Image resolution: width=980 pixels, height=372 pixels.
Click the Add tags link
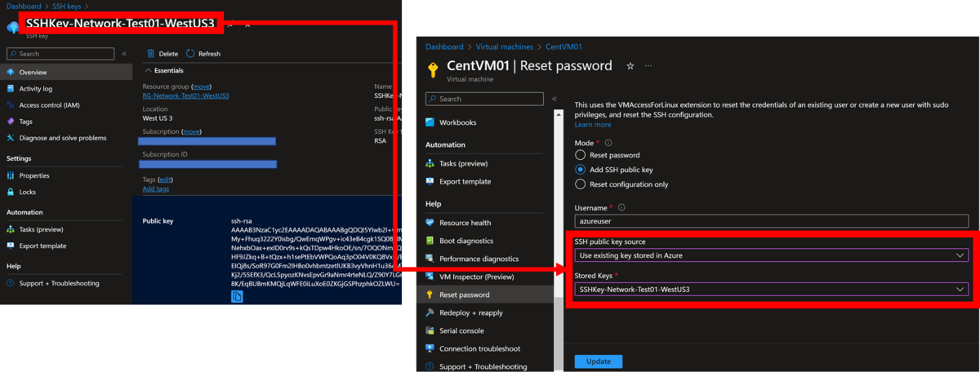click(155, 188)
